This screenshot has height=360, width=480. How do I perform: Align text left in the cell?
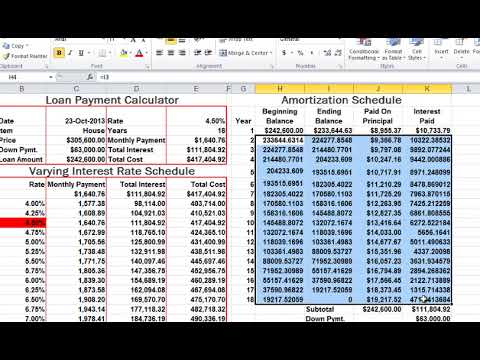pyautogui.click(x=159, y=53)
